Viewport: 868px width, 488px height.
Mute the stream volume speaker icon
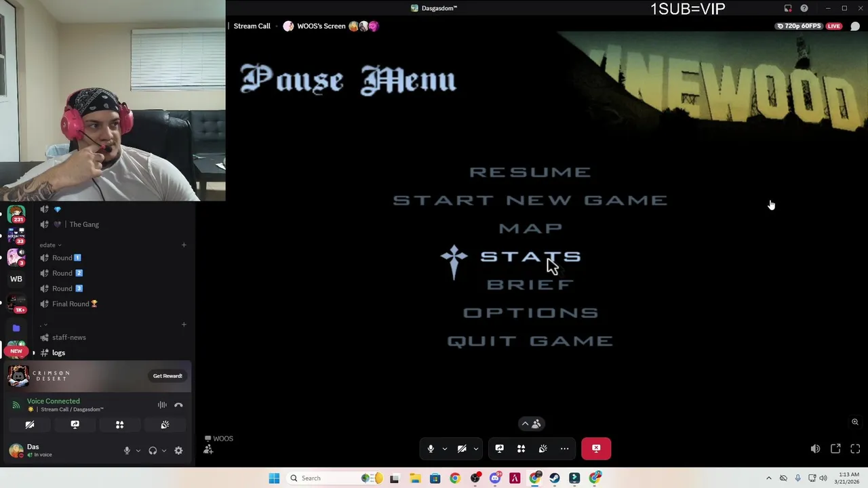click(815, 449)
